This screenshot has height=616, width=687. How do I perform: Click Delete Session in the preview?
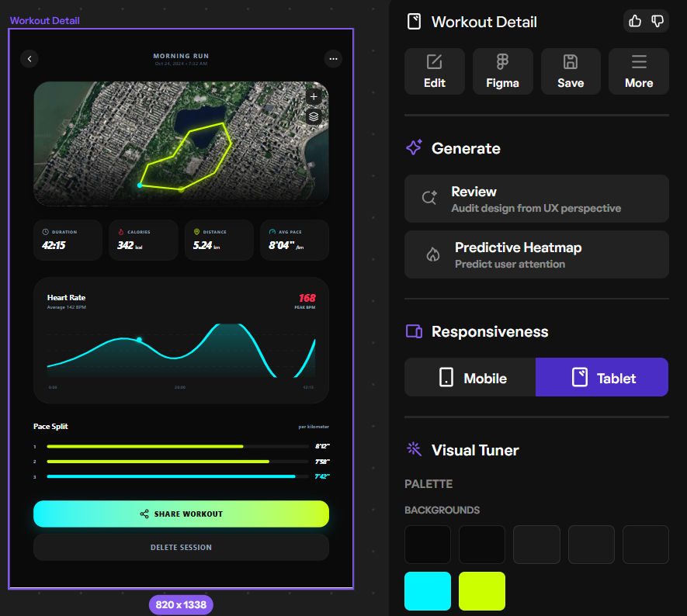point(181,547)
